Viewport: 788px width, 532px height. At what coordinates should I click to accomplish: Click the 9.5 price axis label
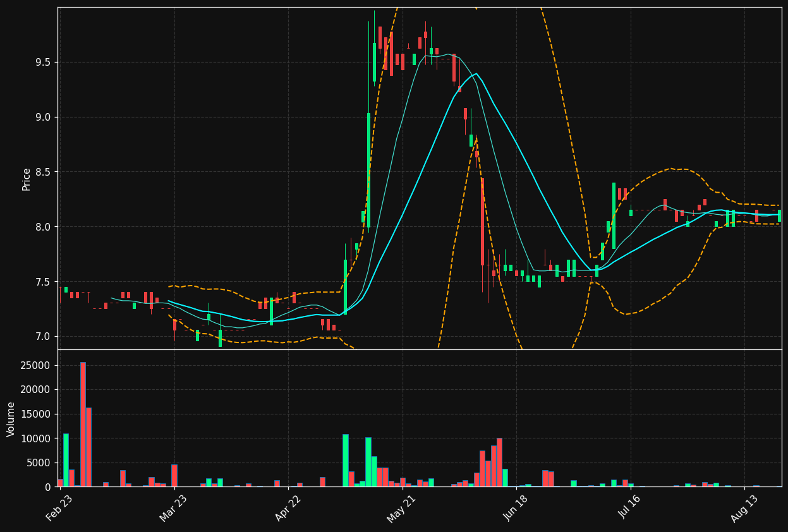[x=44, y=63]
